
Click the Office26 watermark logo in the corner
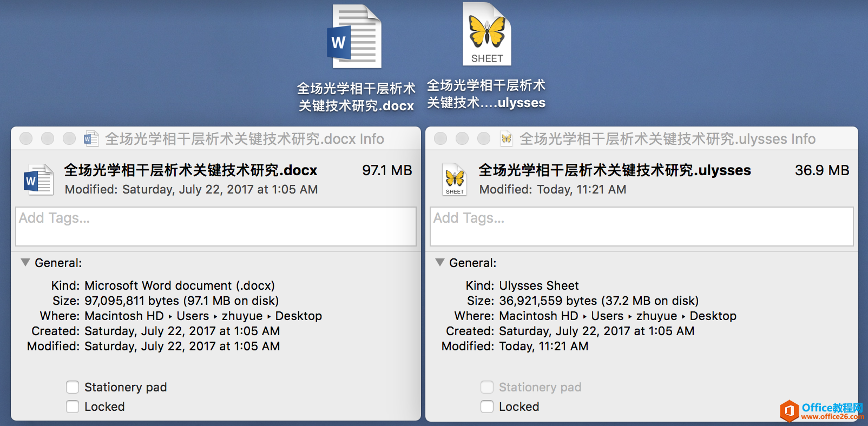789,411
